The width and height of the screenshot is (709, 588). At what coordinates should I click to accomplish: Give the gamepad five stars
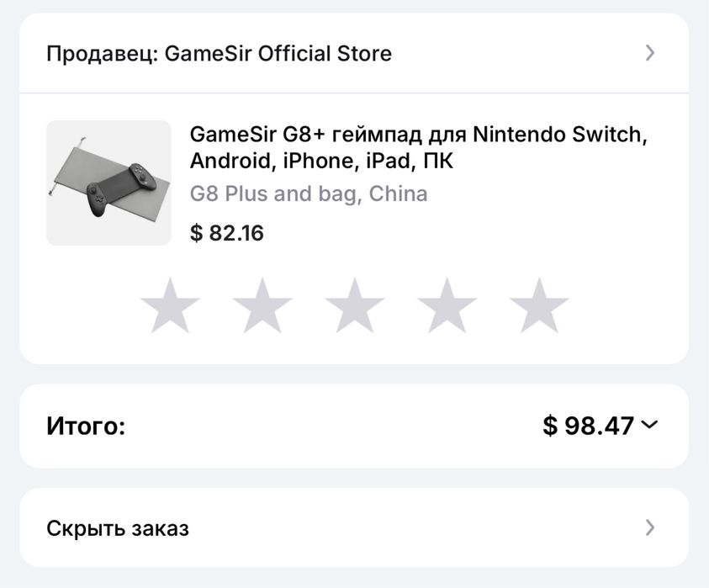pos(540,305)
